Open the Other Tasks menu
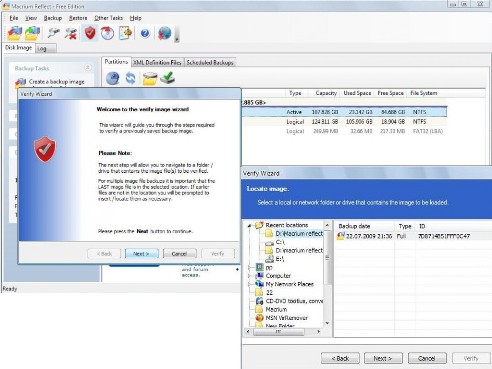Screen dimensions: 492x369 coord(108,18)
